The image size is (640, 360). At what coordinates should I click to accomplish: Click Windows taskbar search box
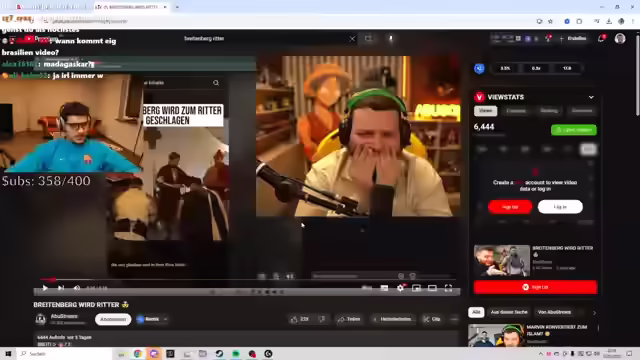[x=63, y=353]
